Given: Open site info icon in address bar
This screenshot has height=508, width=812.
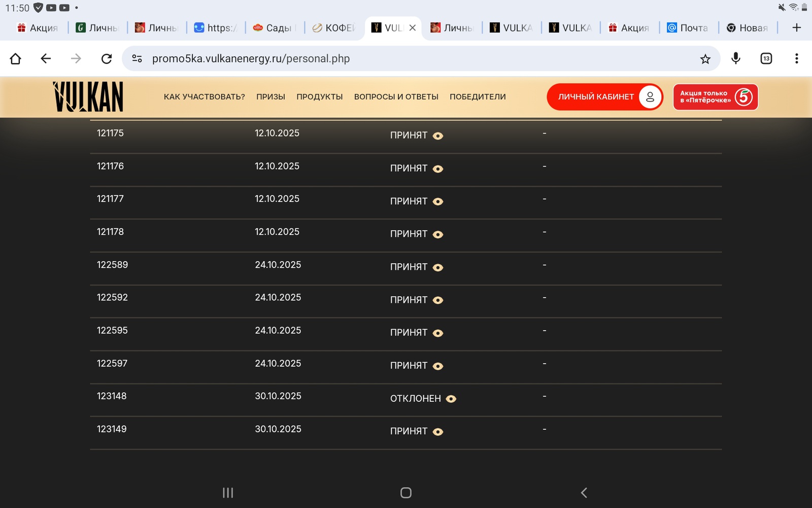Looking at the screenshot, I should coord(137,58).
